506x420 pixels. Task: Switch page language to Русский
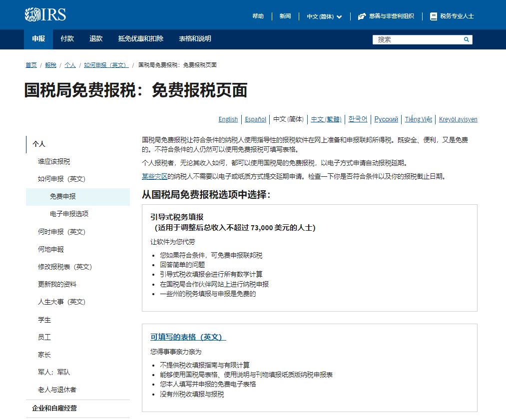pyautogui.click(x=386, y=119)
